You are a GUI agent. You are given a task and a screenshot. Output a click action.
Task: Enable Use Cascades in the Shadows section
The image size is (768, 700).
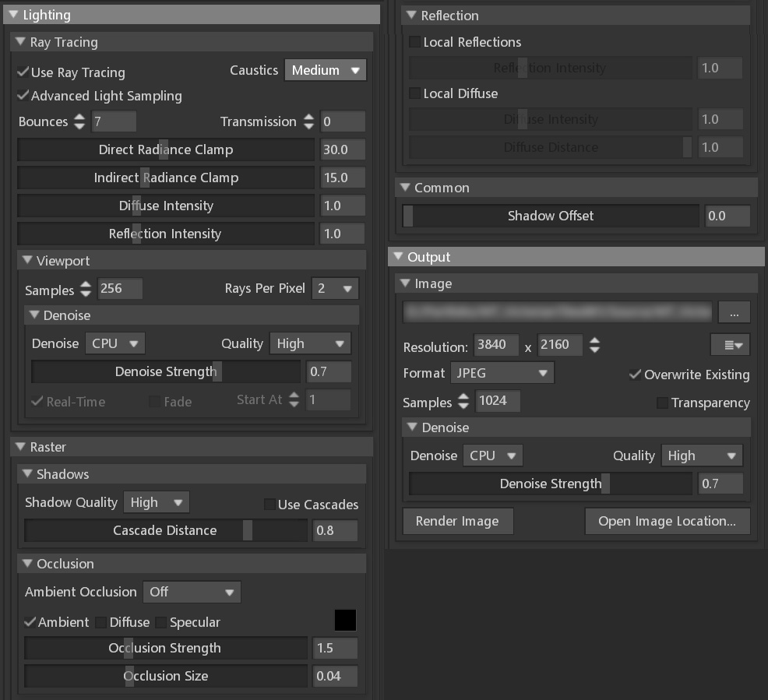pyautogui.click(x=269, y=505)
